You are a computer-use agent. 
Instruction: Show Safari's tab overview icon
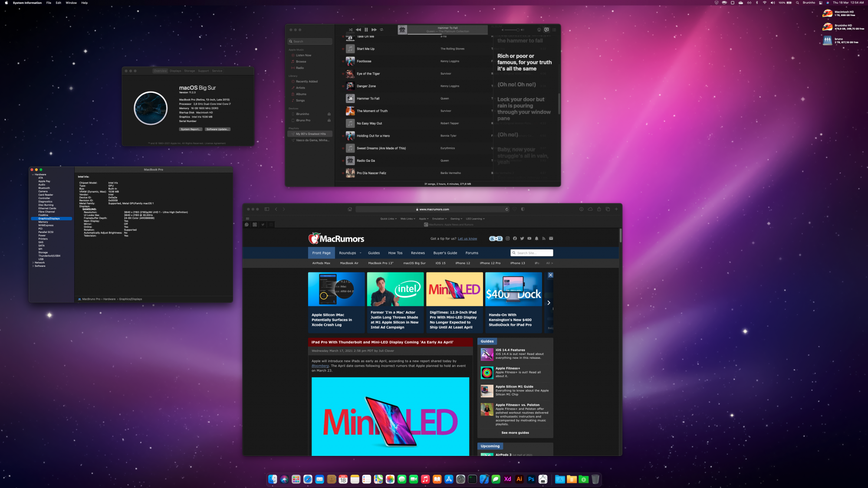608,209
